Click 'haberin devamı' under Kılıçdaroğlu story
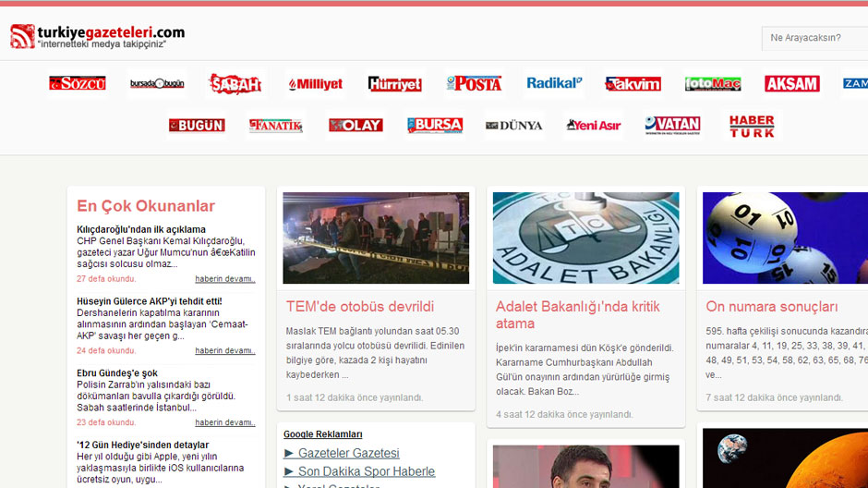This screenshot has height=488, width=868. click(224, 278)
